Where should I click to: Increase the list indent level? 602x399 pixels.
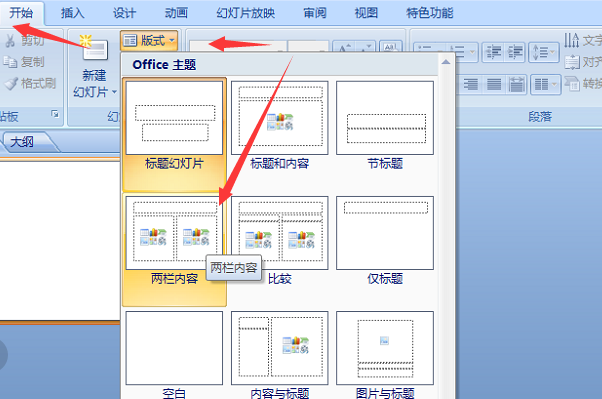pos(514,52)
